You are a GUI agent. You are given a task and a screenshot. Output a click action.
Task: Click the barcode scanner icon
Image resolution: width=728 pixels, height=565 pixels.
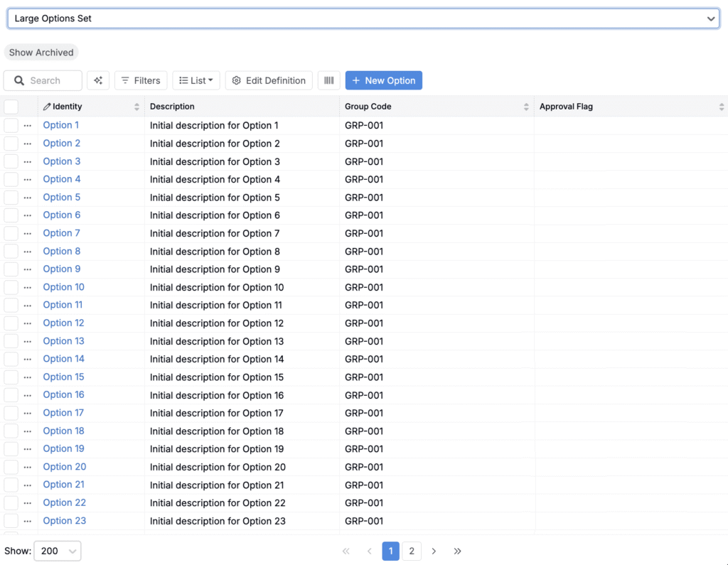[x=328, y=80]
